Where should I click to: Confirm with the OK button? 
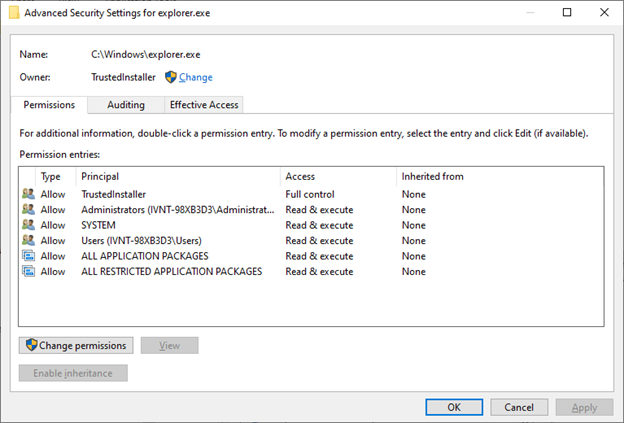tap(453, 407)
